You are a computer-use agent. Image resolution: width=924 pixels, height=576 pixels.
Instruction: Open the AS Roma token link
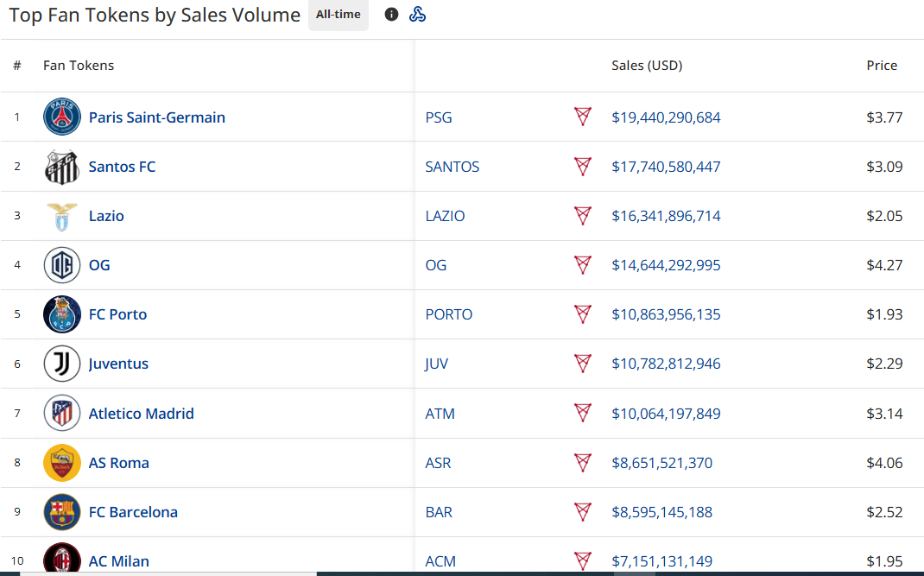click(118, 463)
